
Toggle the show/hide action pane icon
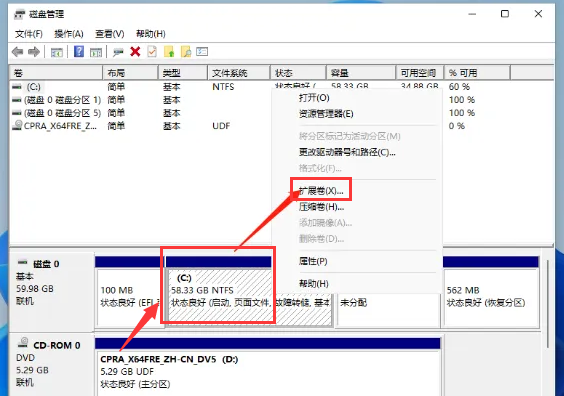96,53
